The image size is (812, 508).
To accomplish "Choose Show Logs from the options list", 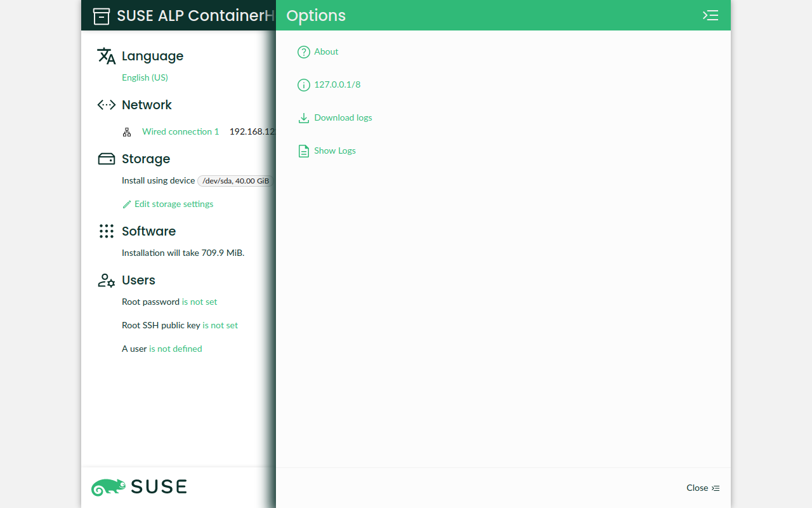I will (x=334, y=151).
